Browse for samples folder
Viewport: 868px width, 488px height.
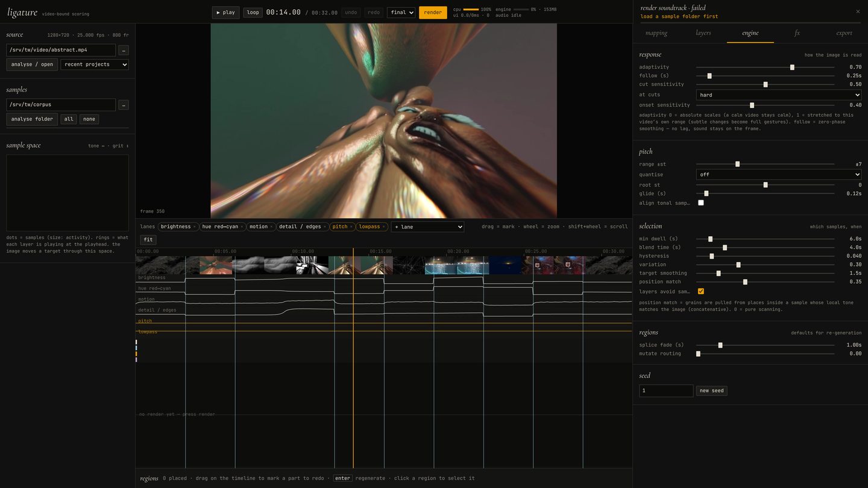click(124, 105)
